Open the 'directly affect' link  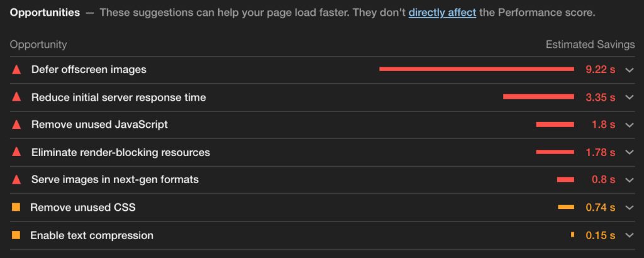[442, 13]
